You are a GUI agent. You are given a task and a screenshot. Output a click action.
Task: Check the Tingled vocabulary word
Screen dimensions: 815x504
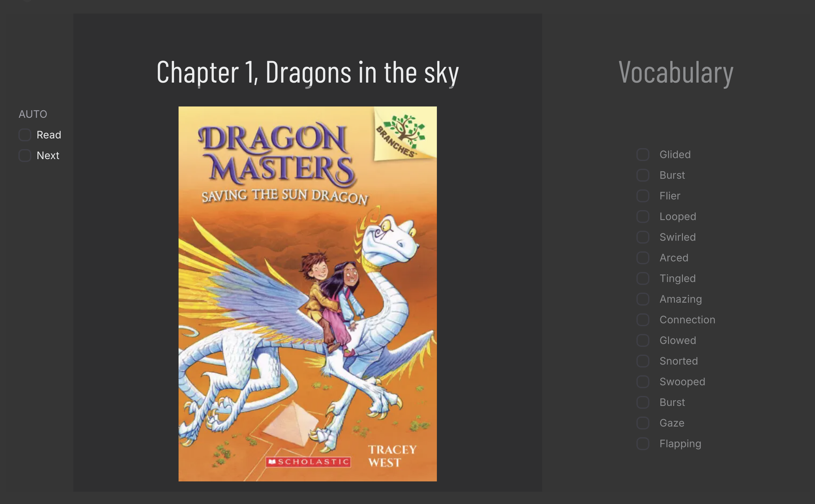[643, 279]
